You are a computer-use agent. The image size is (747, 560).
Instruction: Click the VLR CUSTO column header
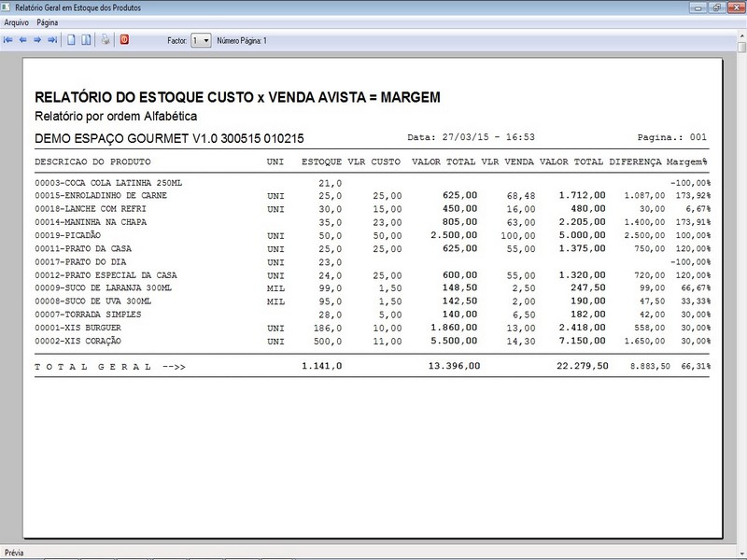(x=374, y=161)
